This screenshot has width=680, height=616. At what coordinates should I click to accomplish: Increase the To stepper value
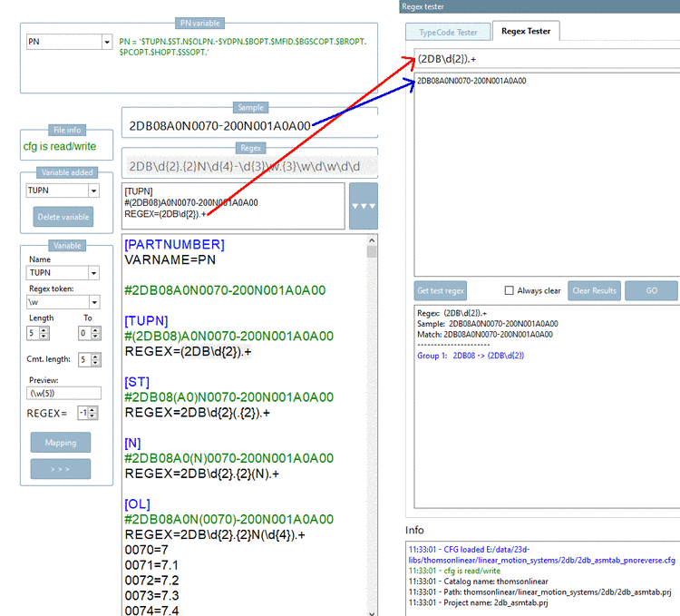[96, 330]
